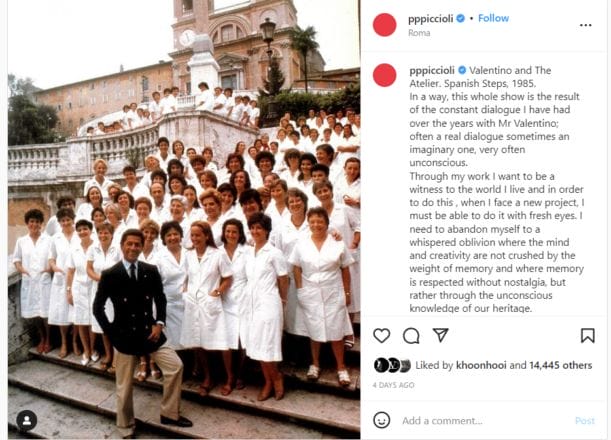The width and height of the screenshot is (611, 440).
Task: Share the post using the paper plane icon
Action: coord(440,335)
